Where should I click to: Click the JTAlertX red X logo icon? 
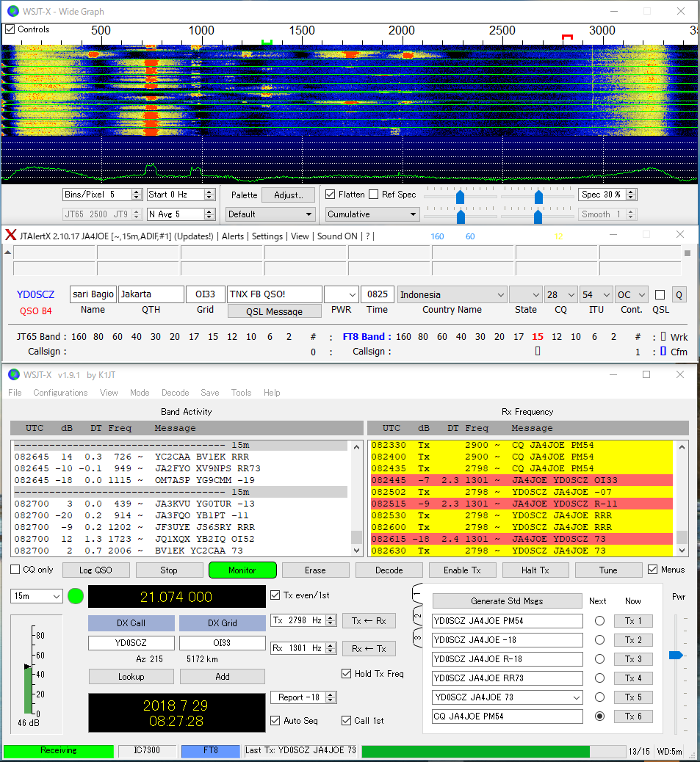click(11, 236)
